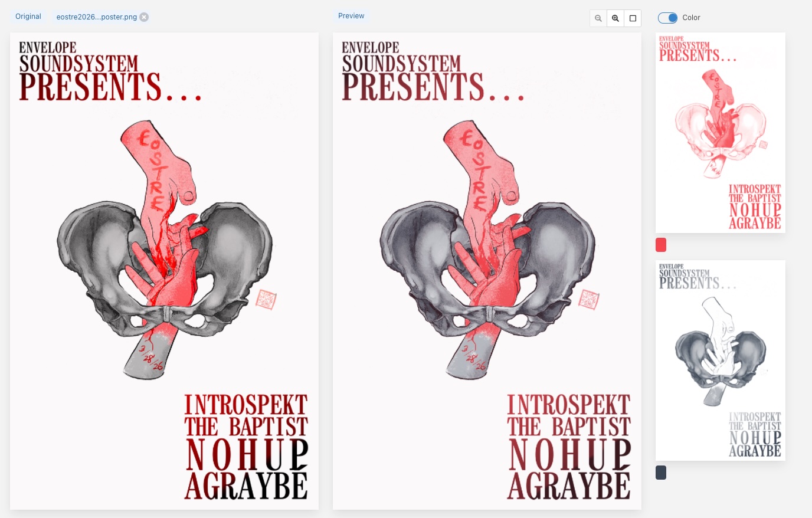Select the dark gray separation layer thumbnail

coord(720,360)
